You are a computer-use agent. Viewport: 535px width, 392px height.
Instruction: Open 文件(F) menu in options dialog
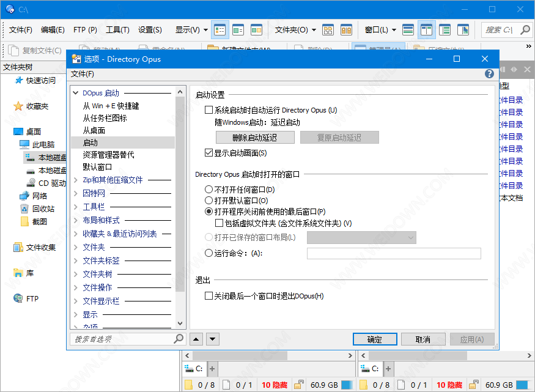(82, 74)
